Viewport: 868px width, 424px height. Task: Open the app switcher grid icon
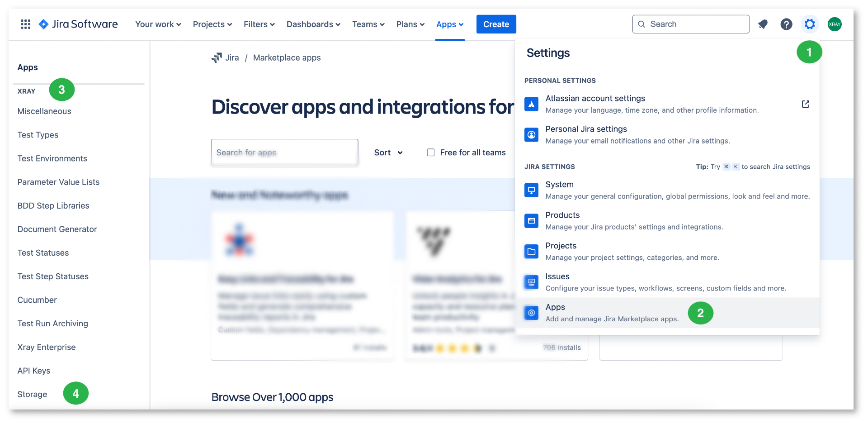pyautogui.click(x=26, y=24)
